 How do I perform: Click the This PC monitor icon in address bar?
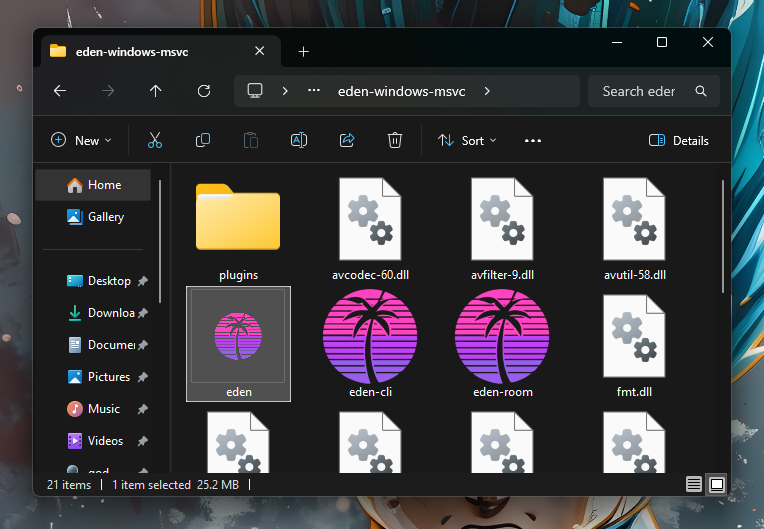coord(255,91)
